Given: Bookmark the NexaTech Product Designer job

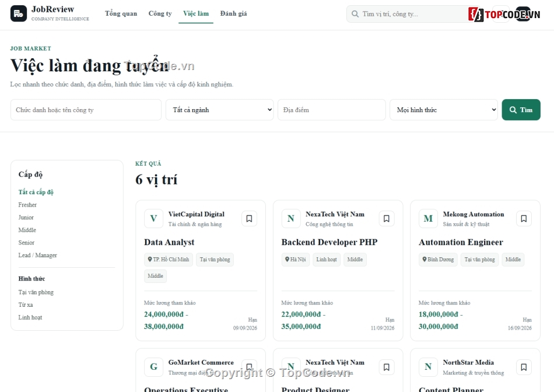Looking at the screenshot, I should [387, 367].
